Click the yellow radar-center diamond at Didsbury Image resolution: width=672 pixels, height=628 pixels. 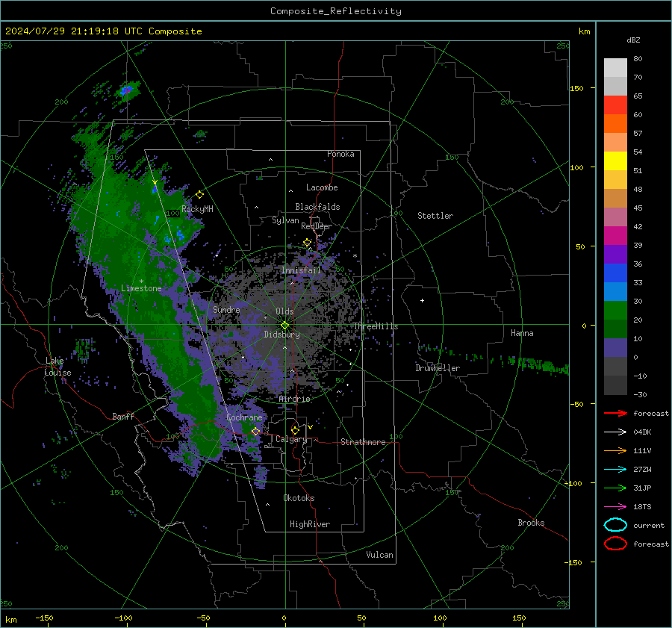tap(284, 326)
